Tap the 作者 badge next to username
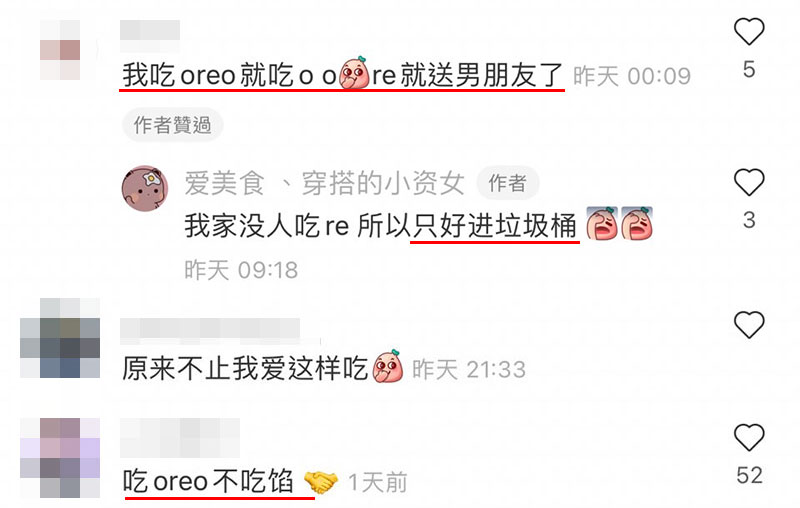The height and width of the screenshot is (508, 800). tap(507, 183)
